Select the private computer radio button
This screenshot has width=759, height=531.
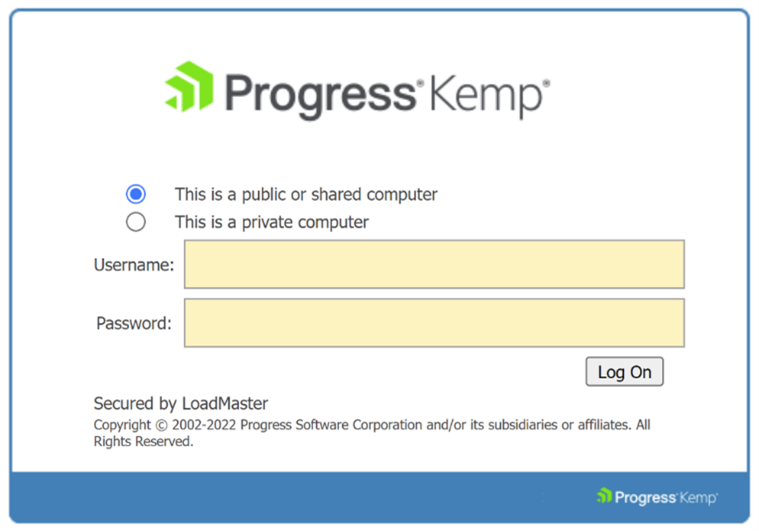136,222
